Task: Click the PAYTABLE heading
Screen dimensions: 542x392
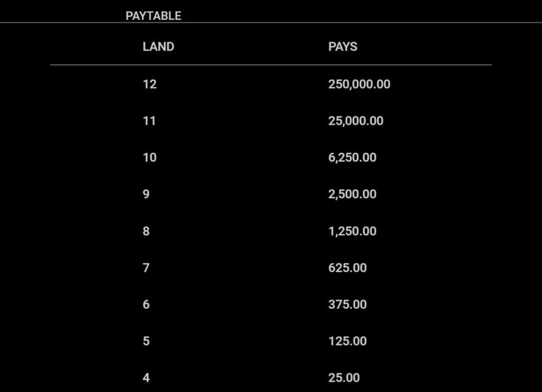Action: coord(154,16)
